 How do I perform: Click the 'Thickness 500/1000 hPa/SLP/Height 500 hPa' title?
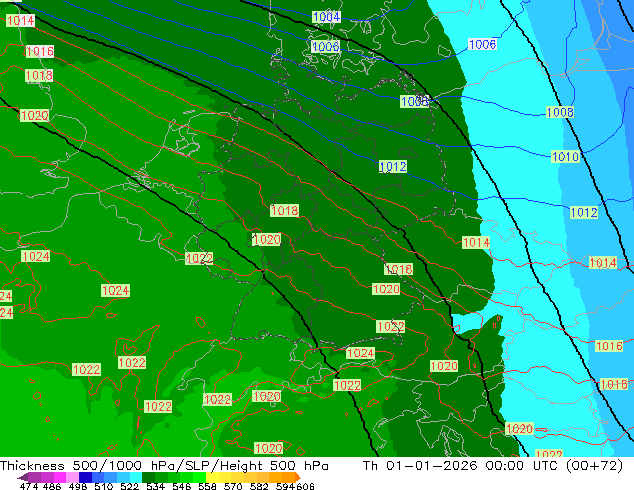coord(164,466)
